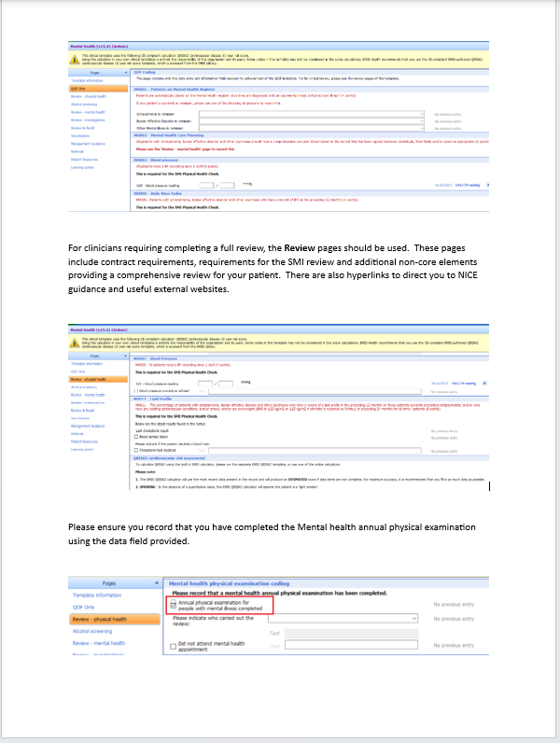Click diastolic field in the Lipid Profile screenshot
560x743 pixels.
pyautogui.click(x=226, y=384)
